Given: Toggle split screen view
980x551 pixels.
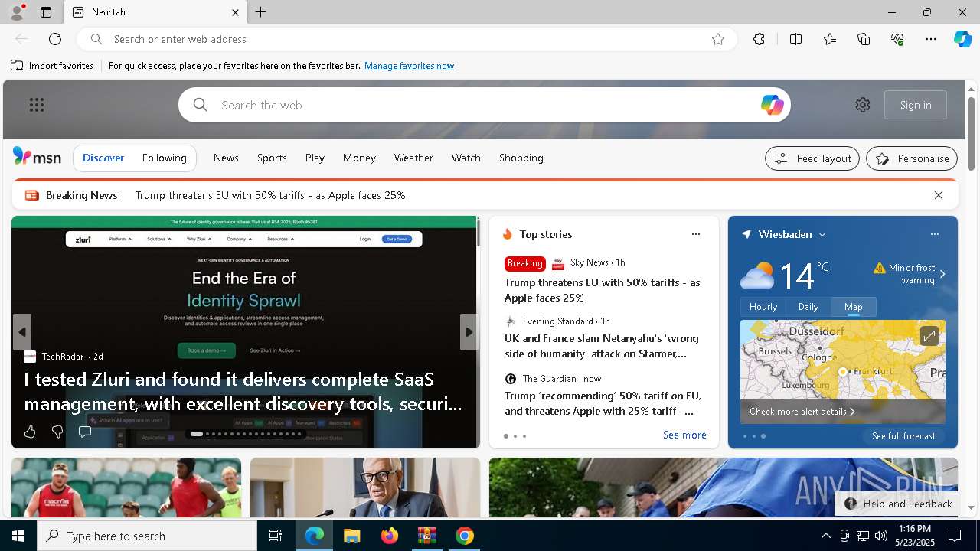Looking at the screenshot, I should pyautogui.click(x=795, y=39).
